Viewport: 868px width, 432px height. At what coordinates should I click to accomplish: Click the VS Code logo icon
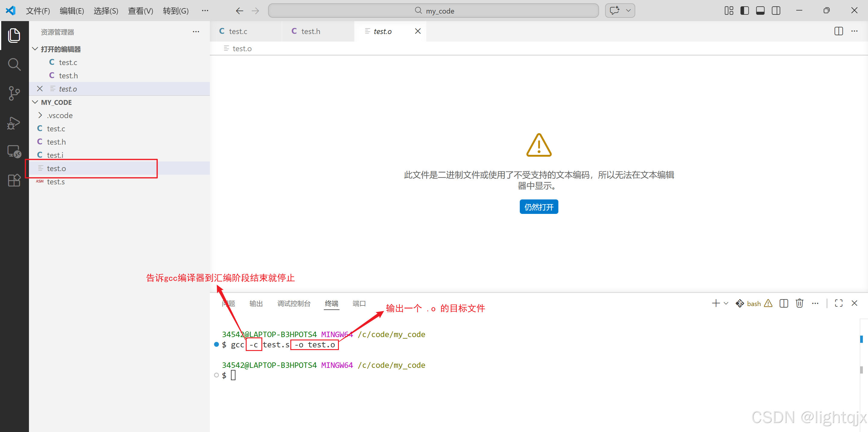pos(11,11)
